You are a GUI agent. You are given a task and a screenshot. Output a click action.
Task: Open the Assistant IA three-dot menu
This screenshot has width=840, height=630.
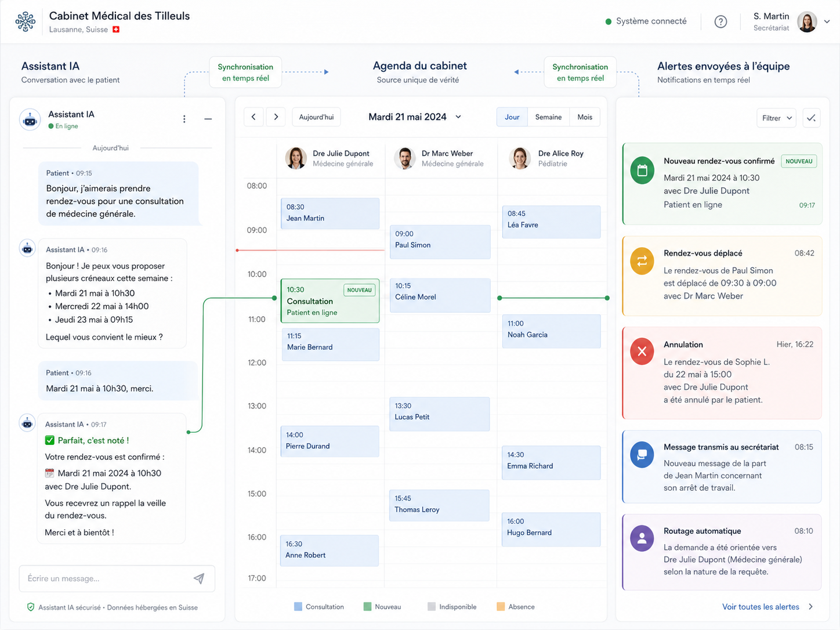tap(184, 119)
